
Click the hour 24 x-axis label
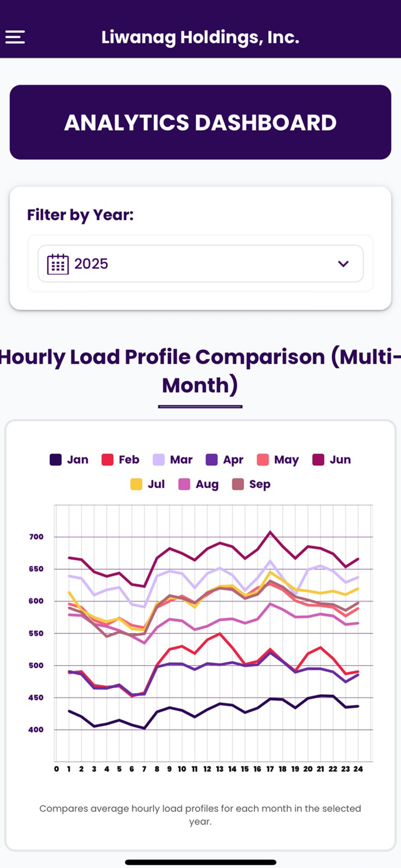[358, 769]
